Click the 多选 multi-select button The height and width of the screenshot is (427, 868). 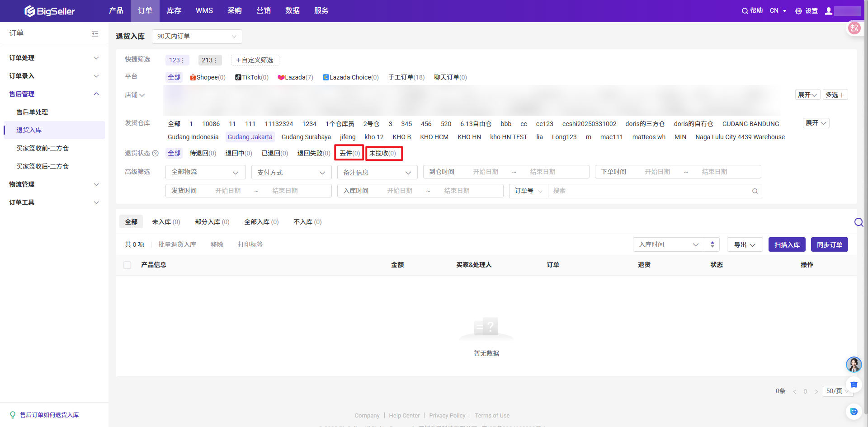tap(835, 95)
